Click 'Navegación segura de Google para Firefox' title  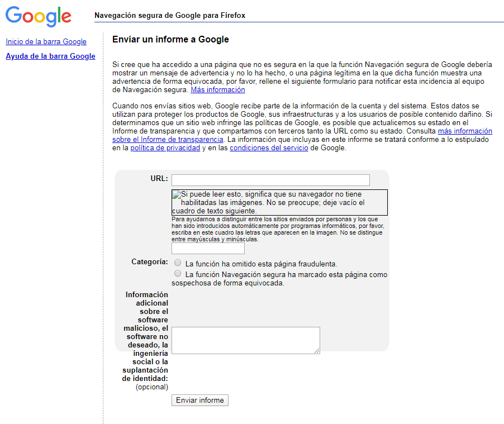click(x=170, y=16)
